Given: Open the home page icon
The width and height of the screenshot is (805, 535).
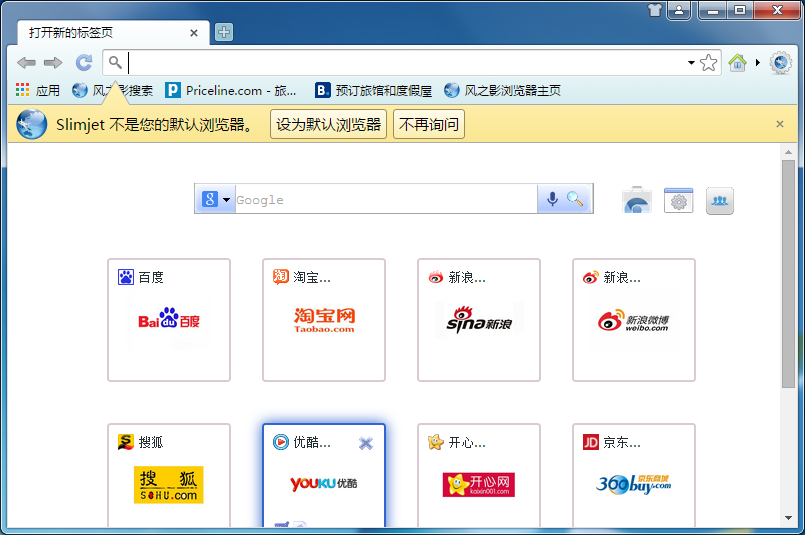Looking at the screenshot, I should 738,63.
